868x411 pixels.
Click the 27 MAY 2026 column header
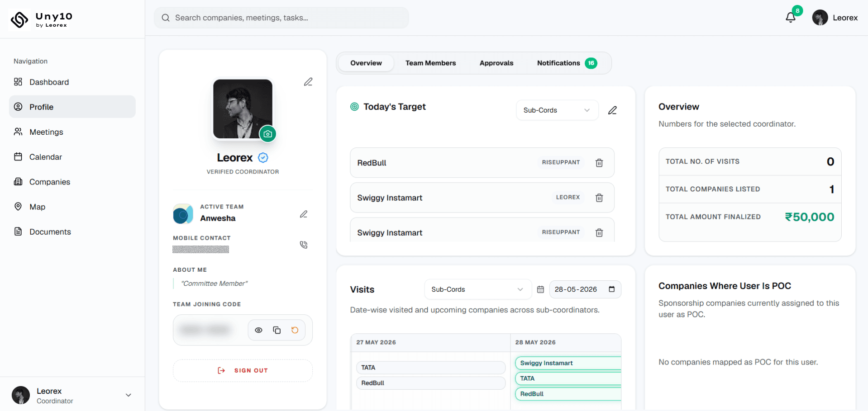point(376,342)
